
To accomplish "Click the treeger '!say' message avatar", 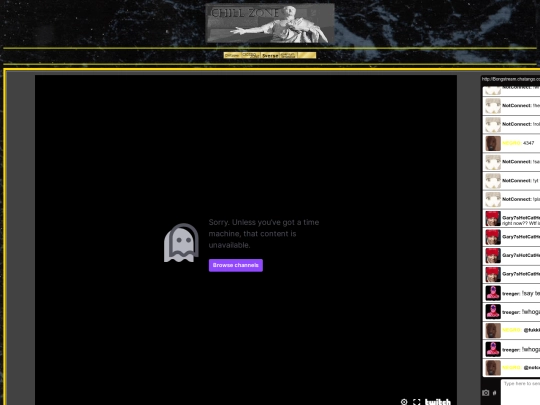I will tap(493, 293).
